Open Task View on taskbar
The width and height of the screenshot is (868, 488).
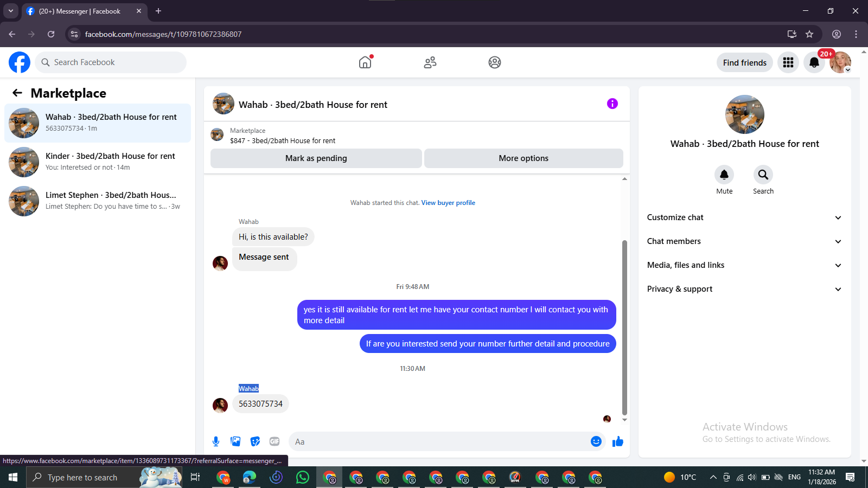[195, 477]
